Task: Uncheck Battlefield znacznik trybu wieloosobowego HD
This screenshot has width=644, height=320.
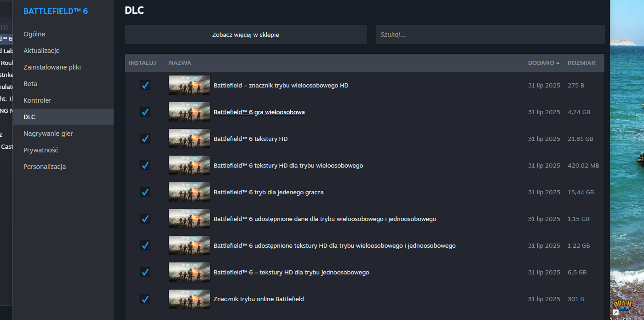Action: point(145,85)
